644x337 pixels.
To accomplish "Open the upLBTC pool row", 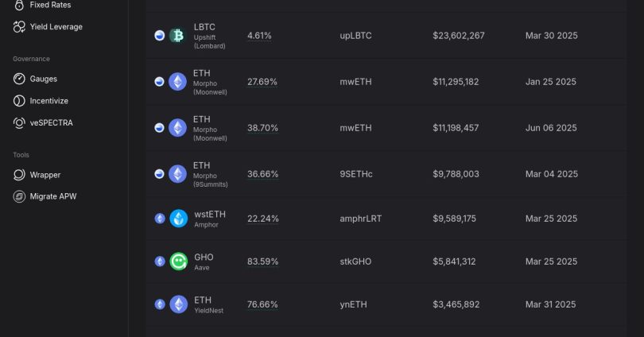I will click(355, 36).
